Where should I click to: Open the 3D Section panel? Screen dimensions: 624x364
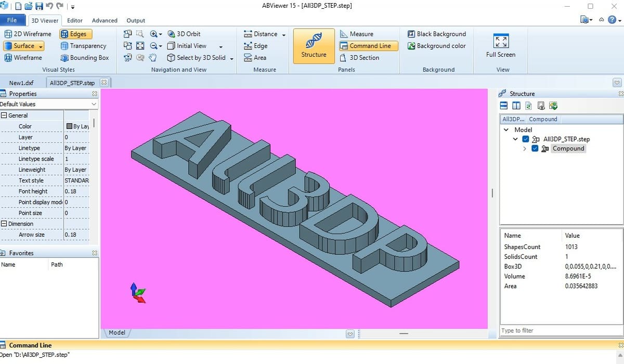point(359,58)
